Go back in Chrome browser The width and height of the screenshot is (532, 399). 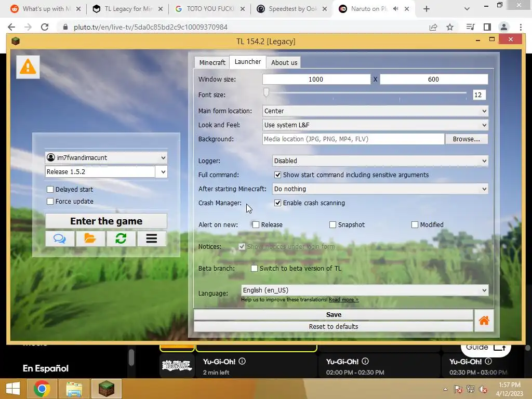[11, 27]
